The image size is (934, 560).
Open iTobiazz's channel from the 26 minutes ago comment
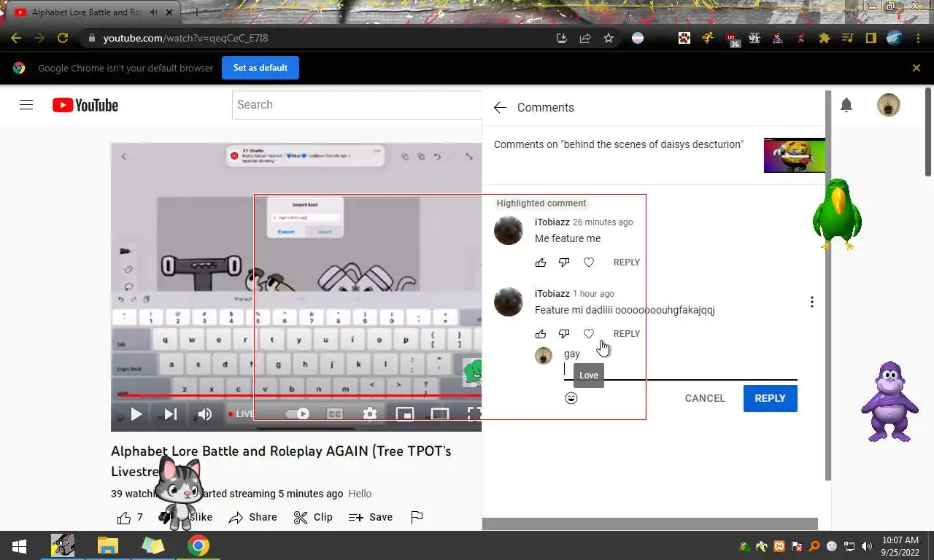[552, 222]
